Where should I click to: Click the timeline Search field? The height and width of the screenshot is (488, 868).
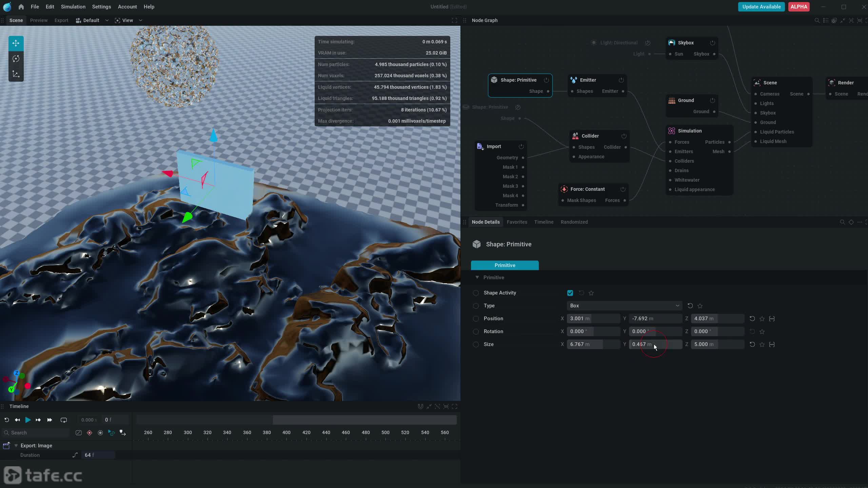(x=36, y=433)
